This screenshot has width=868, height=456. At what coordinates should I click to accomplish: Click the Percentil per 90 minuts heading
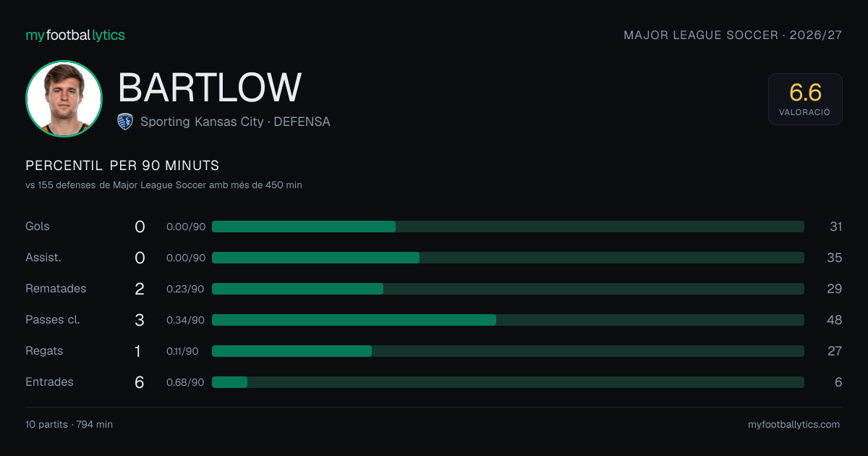coord(122,166)
